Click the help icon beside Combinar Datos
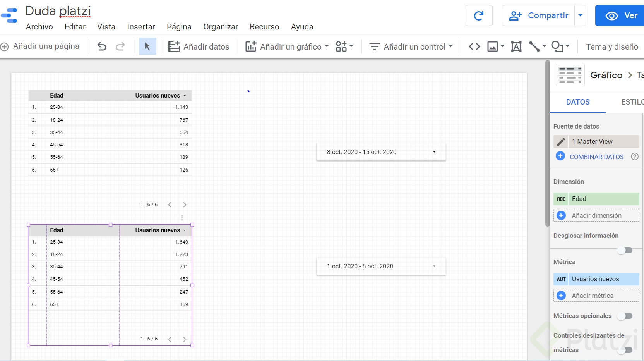The image size is (644, 361). coord(635,157)
